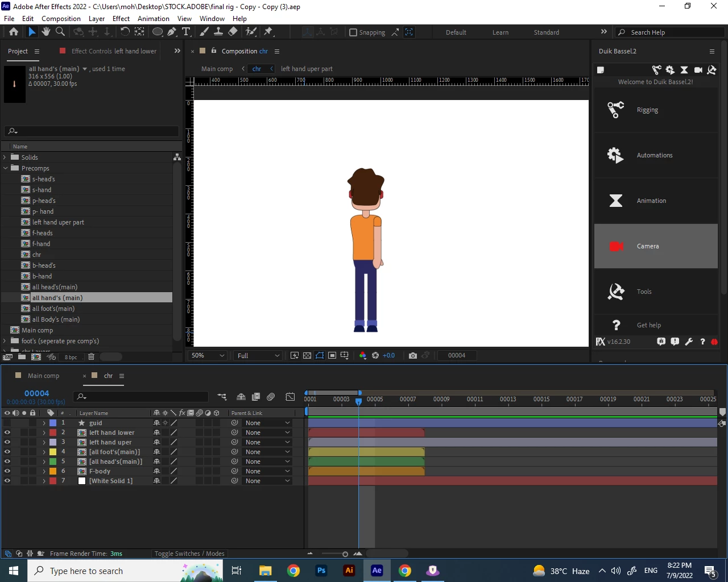The width and height of the screenshot is (728, 582).
Task: Switch to the Learn workspace
Action: (x=500, y=32)
